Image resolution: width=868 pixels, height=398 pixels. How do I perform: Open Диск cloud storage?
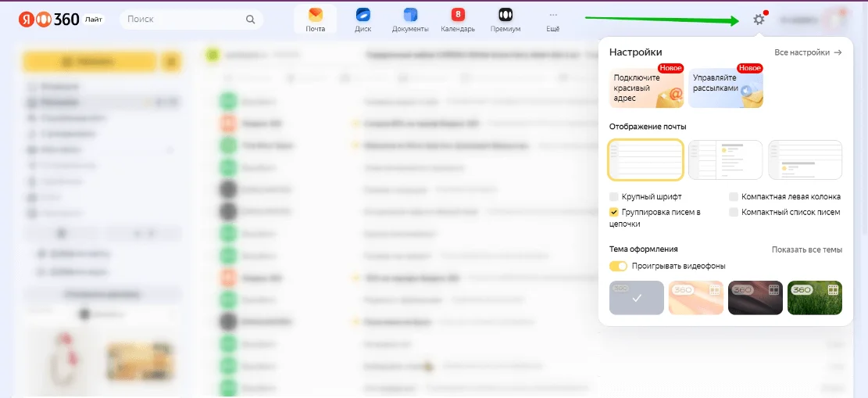pyautogui.click(x=363, y=20)
